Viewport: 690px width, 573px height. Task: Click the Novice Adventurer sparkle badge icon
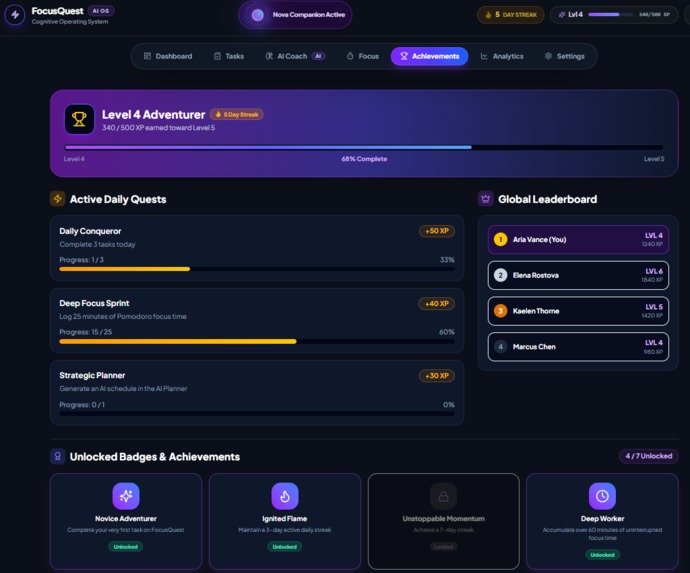[x=126, y=496]
